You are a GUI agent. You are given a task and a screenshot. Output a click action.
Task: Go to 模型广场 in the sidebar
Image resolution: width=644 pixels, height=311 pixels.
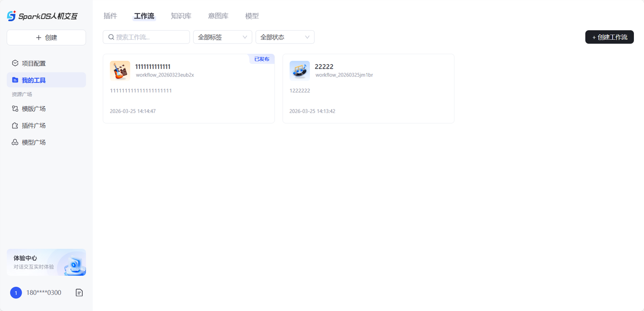coord(34,142)
